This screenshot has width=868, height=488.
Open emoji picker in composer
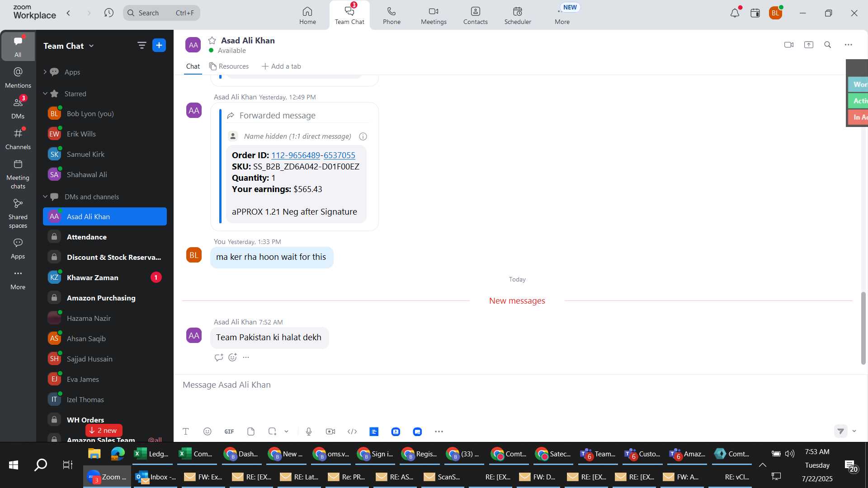208,432
